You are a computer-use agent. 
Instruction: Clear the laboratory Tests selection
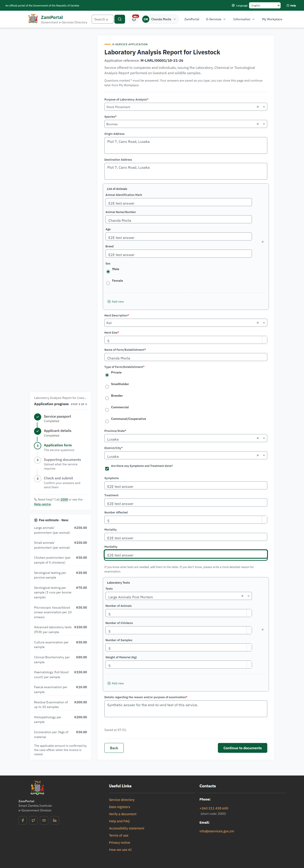point(242,596)
